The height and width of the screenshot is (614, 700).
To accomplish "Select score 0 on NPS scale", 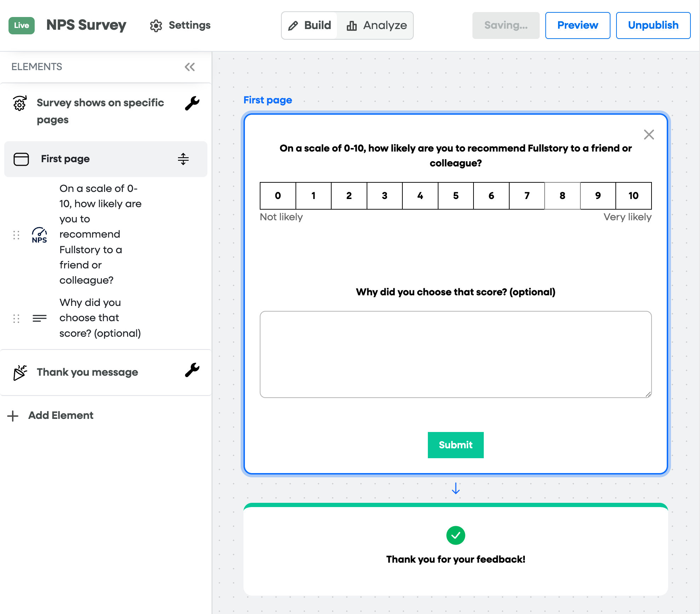I will [x=278, y=196].
